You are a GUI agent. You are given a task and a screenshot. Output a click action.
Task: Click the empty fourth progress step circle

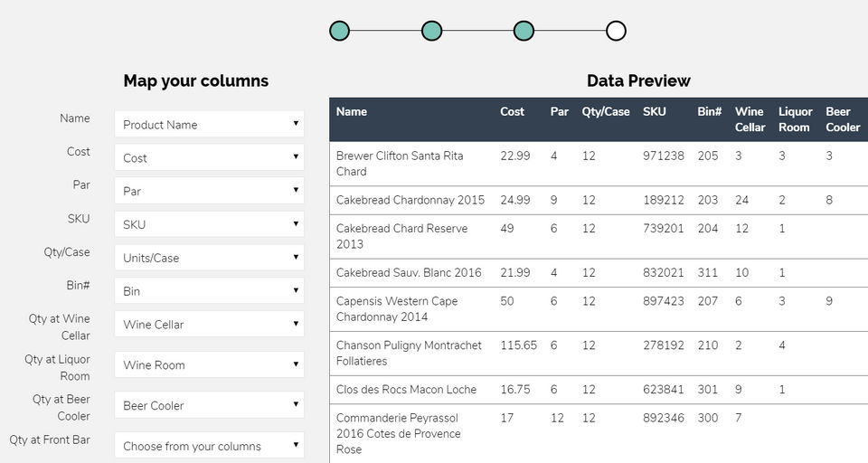click(616, 31)
